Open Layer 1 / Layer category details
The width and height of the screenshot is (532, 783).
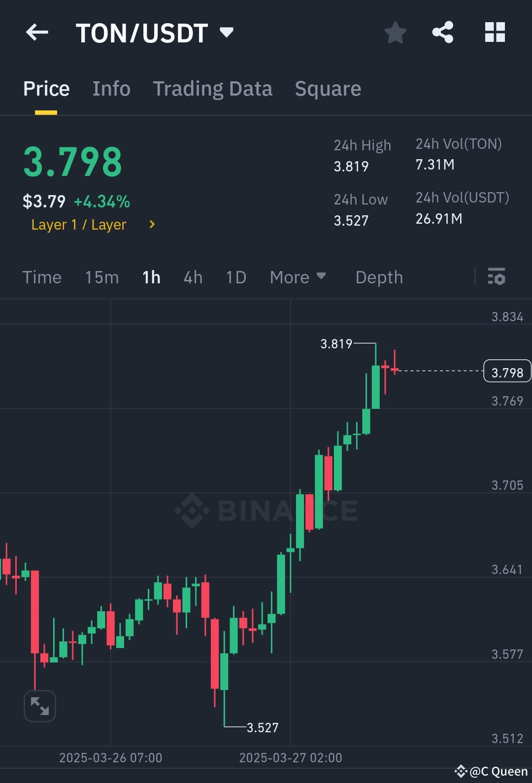[79, 225]
